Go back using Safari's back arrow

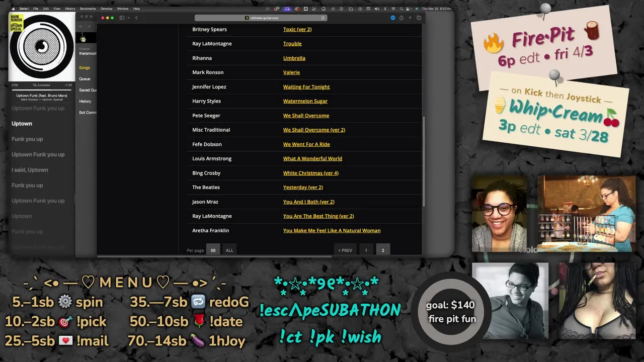point(136,18)
